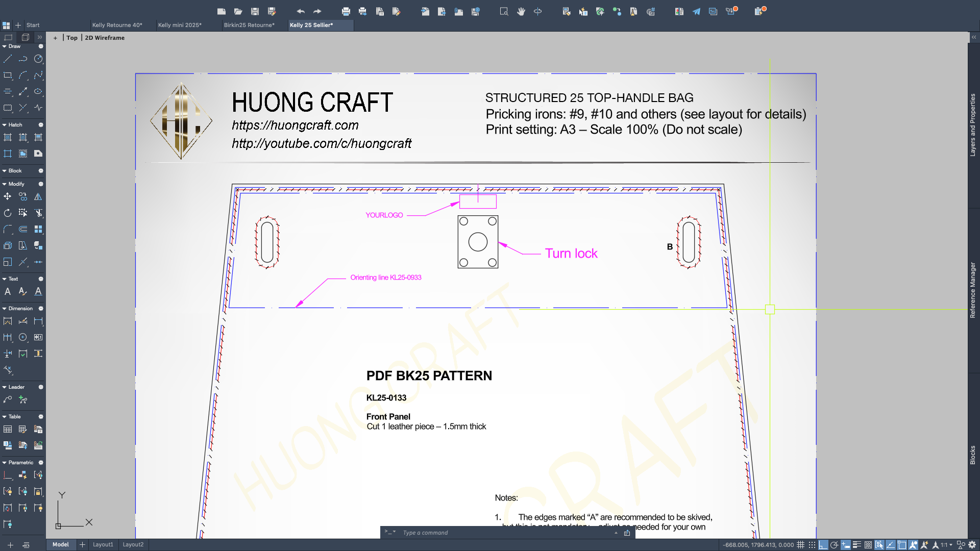Open the annotation scale 1:1 dropdown
The height and width of the screenshot is (551, 980).
pos(947,545)
